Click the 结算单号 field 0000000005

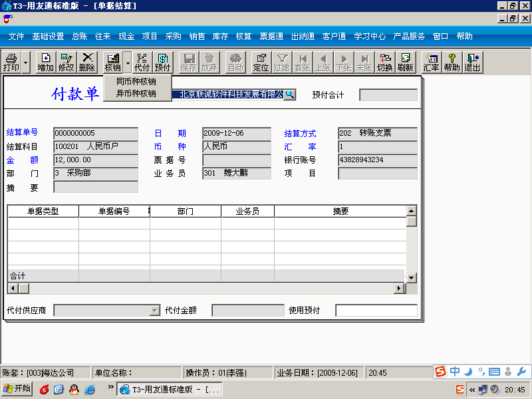[96, 134]
